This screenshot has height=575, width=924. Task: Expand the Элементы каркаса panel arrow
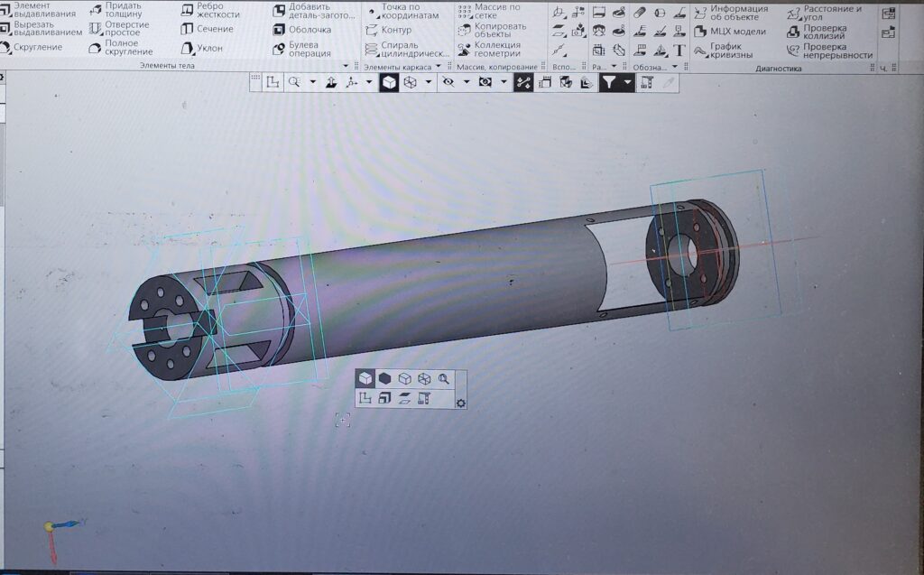pyautogui.click(x=439, y=67)
